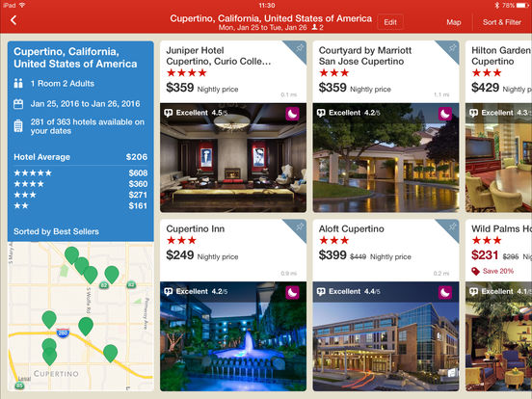The width and height of the screenshot is (532, 399).
Task: Tap the Save 20% label
Action: (x=498, y=271)
